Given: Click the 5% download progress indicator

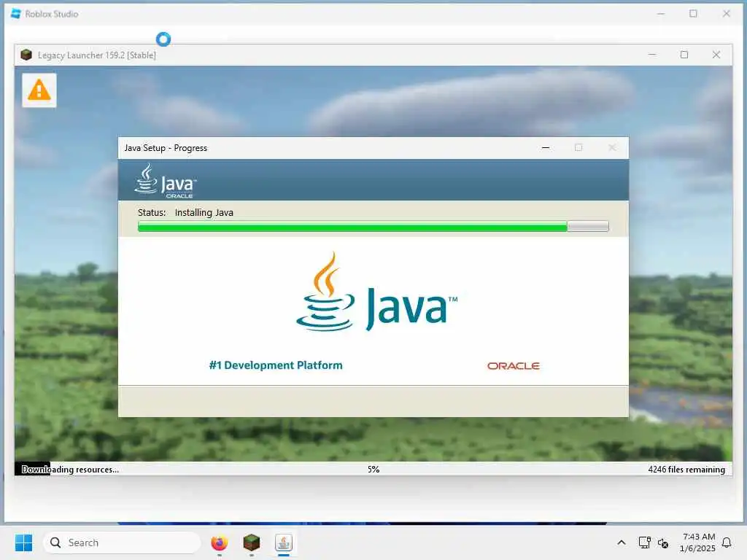Looking at the screenshot, I should point(373,470).
